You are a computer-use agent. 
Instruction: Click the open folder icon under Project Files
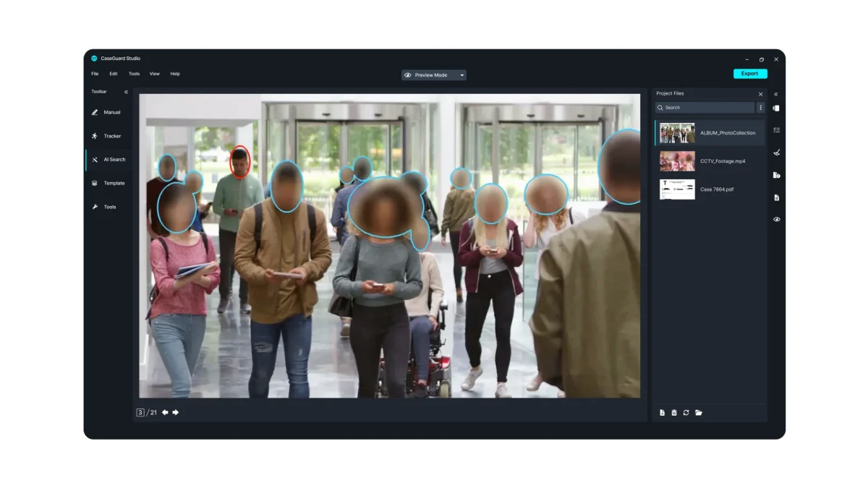point(699,413)
